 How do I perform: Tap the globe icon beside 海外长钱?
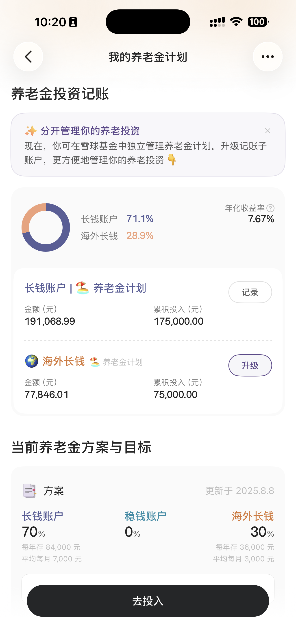31,361
